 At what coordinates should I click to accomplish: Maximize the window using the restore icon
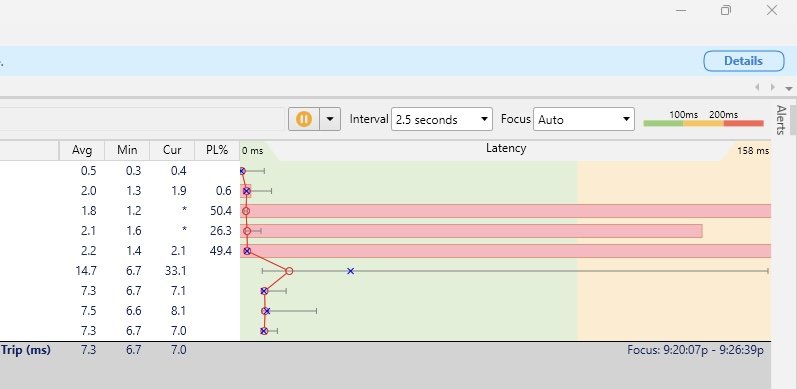[726, 10]
